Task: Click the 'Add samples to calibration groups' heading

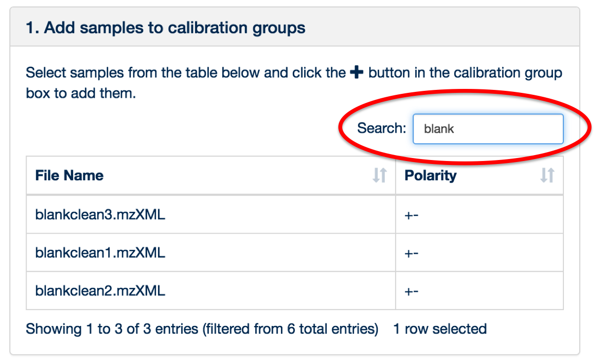Action: click(165, 28)
